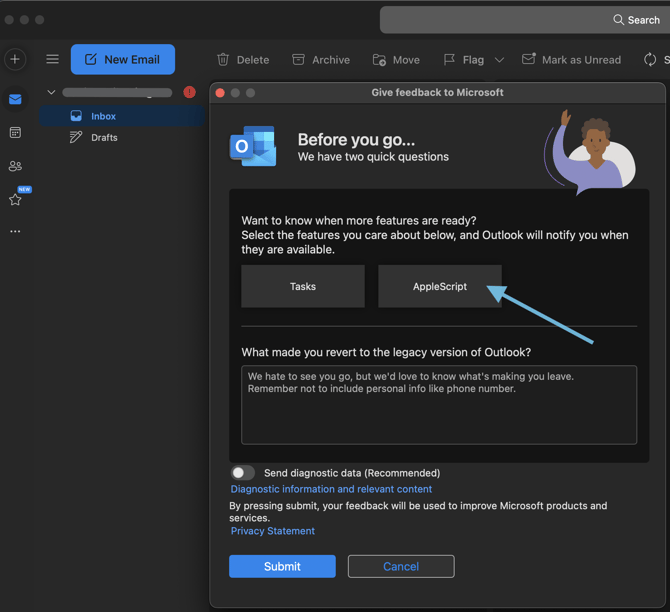Toggle the hamburger navigation menu
The width and height of the screenshot is (670, 612).
tap(52, 59)
